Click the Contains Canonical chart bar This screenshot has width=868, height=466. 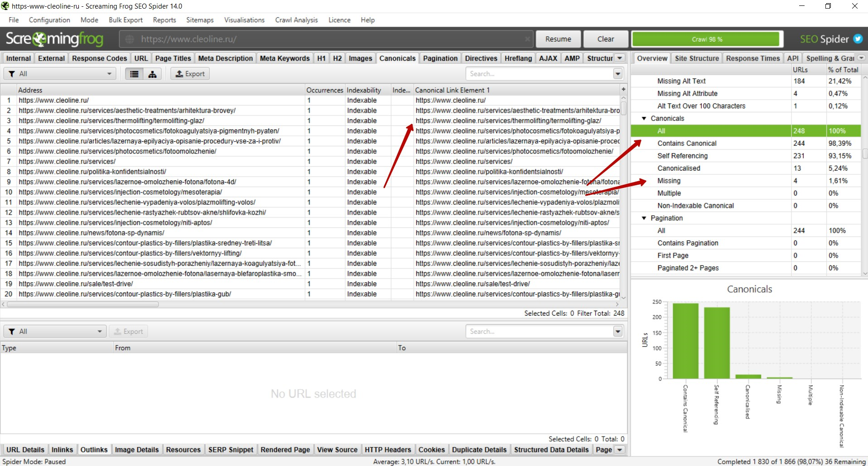(x=685, y=341)
